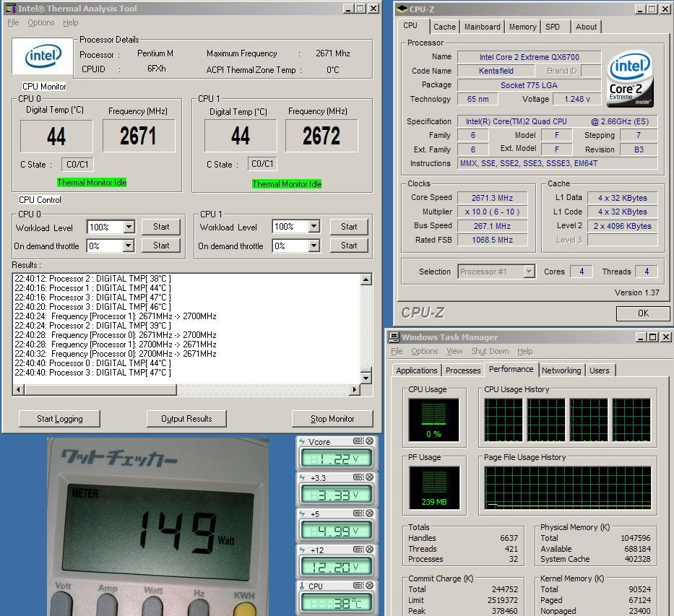Switch to the Mainboard tab in CPU-Z
The width and height of the screenshot is (674, 616).
pyautogui.click(x=483, y=27)
